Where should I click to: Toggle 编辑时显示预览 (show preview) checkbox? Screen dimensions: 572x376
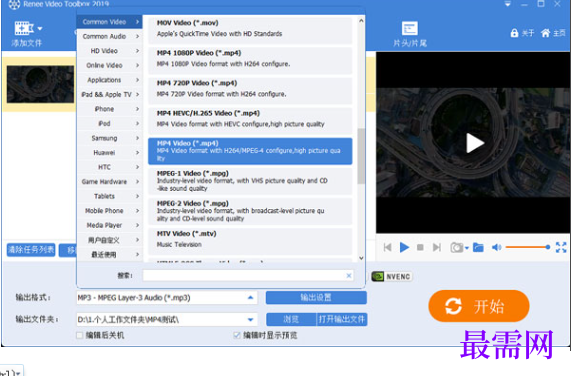(x=237, y=335)
